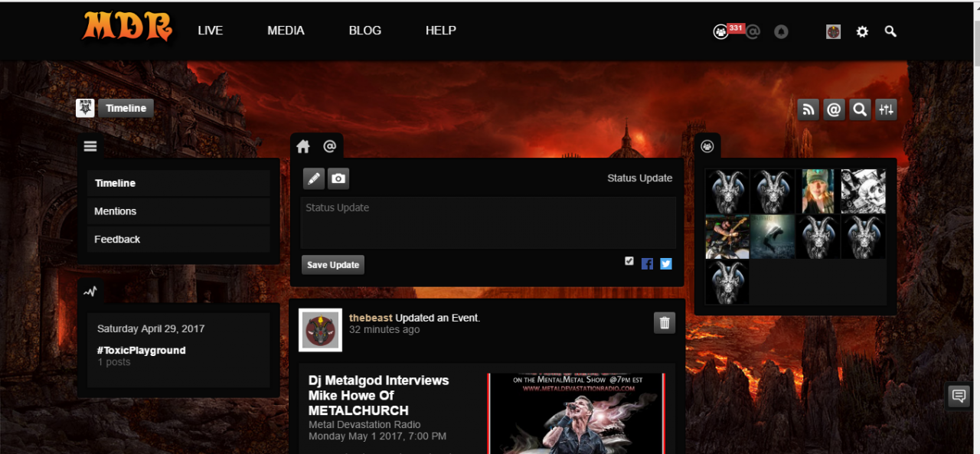Open the profile avatar in the header

click(x=833, y=31)
